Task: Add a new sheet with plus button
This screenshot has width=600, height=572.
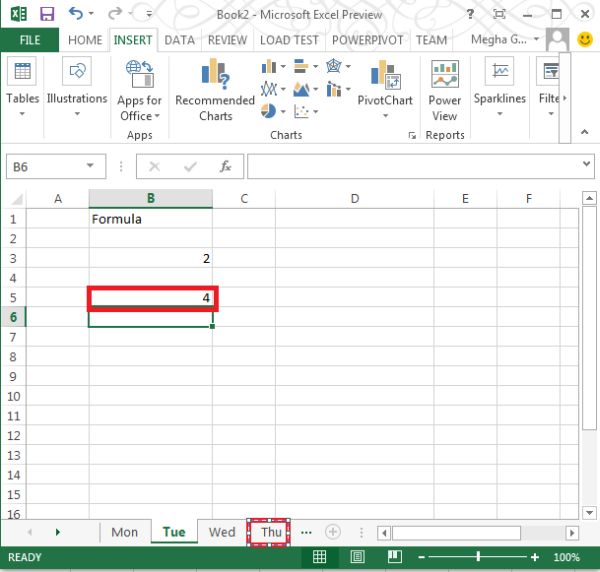Action: pyautogui.click(x=333, y=532)
